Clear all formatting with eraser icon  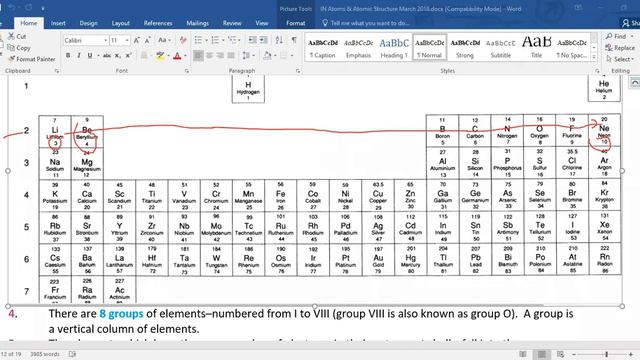pos(183,40)
